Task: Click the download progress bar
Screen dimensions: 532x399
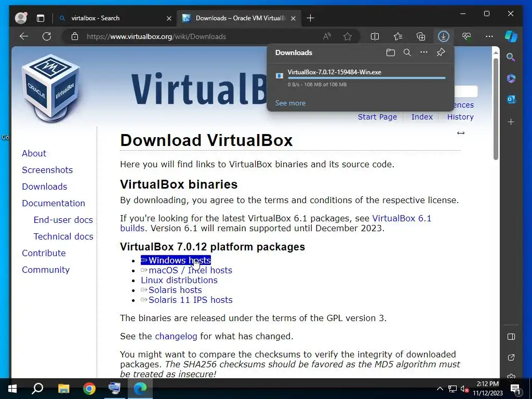Action: [x=366, y=78]
